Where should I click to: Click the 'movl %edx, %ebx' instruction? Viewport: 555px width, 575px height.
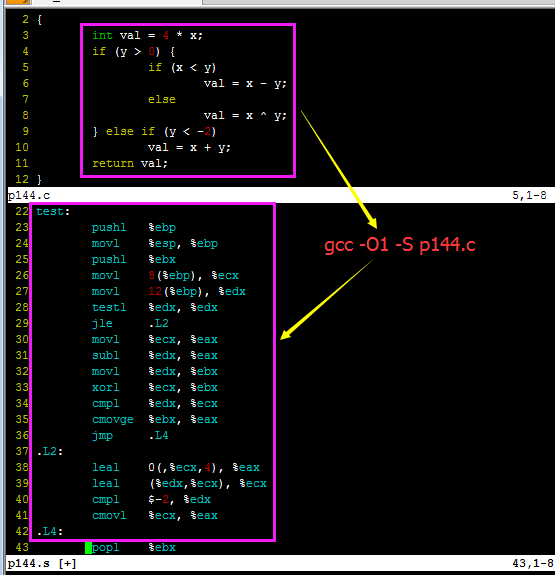tap(154, 371)
